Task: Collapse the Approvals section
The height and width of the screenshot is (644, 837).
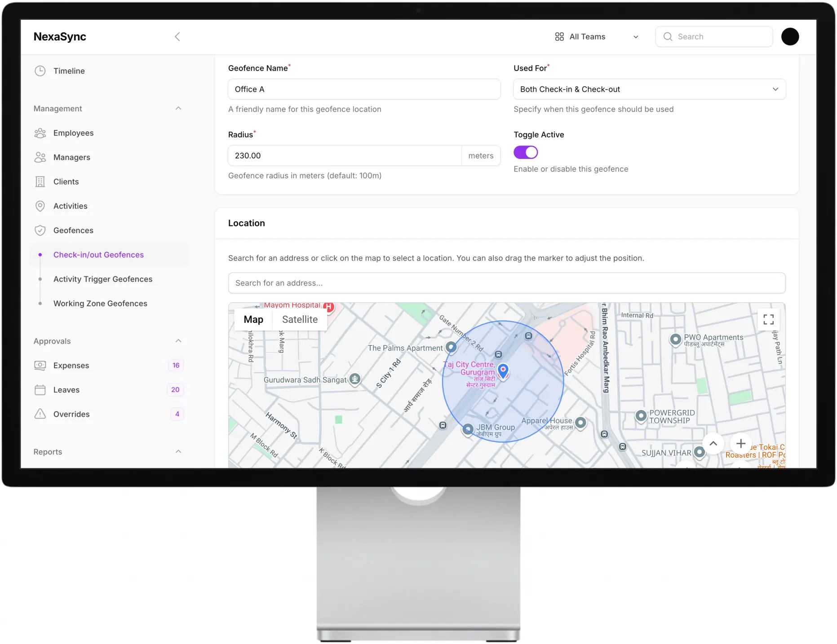Action: tap(178, 340)
